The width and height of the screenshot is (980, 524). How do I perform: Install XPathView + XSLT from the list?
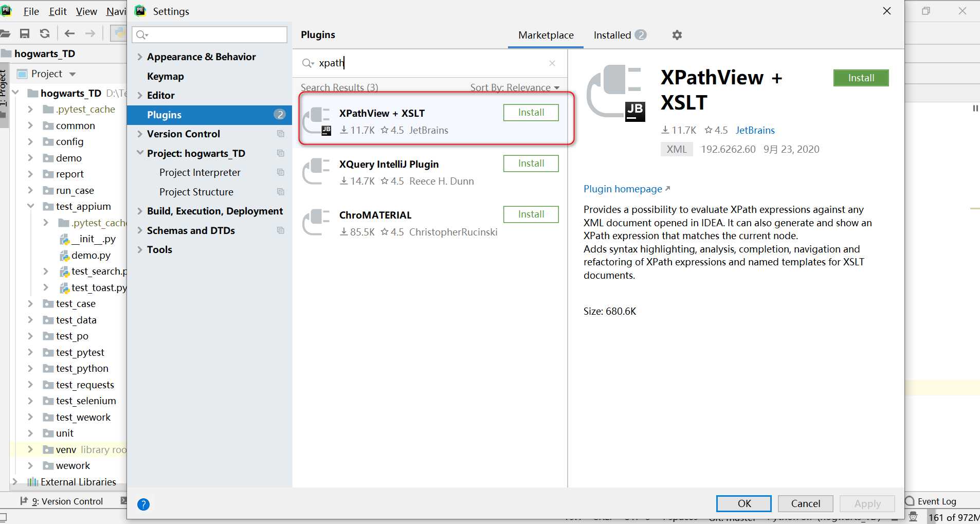coord(531,113)
